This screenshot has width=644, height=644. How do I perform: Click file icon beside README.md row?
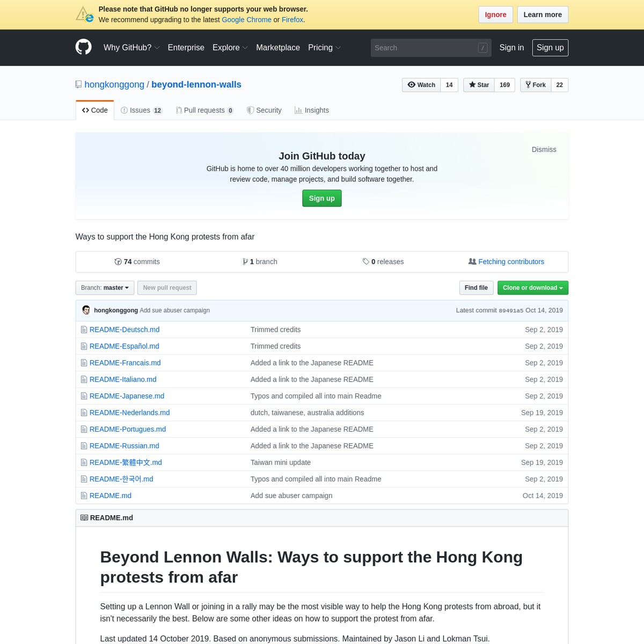84,496
